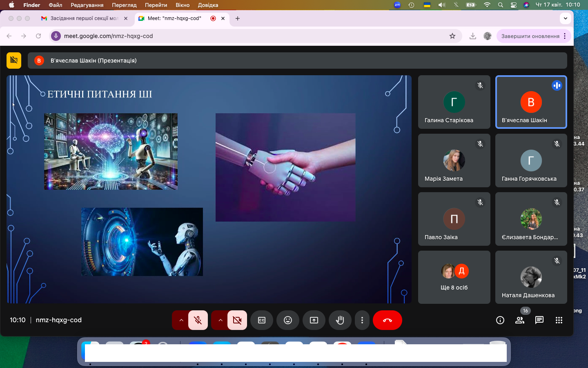This screenshot has width=588, height=368.
Task: Open the activities grid icon
Action: (559, 320)
